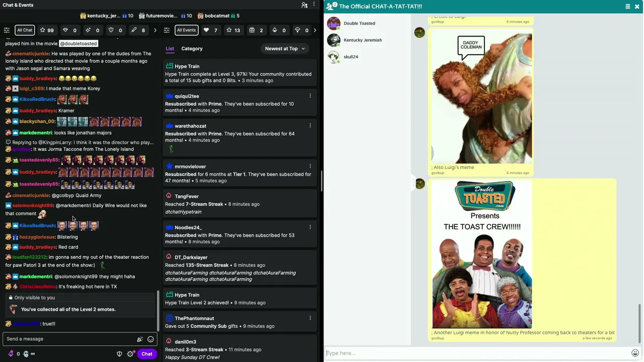Open the shield mod tools icon
644x362 pixels.
coord(119,354)
